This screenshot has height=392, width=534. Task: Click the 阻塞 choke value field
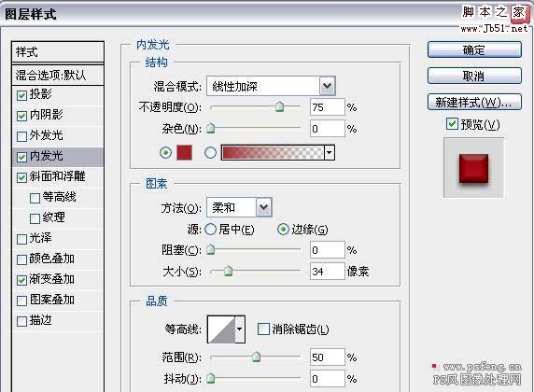[328, 250]
